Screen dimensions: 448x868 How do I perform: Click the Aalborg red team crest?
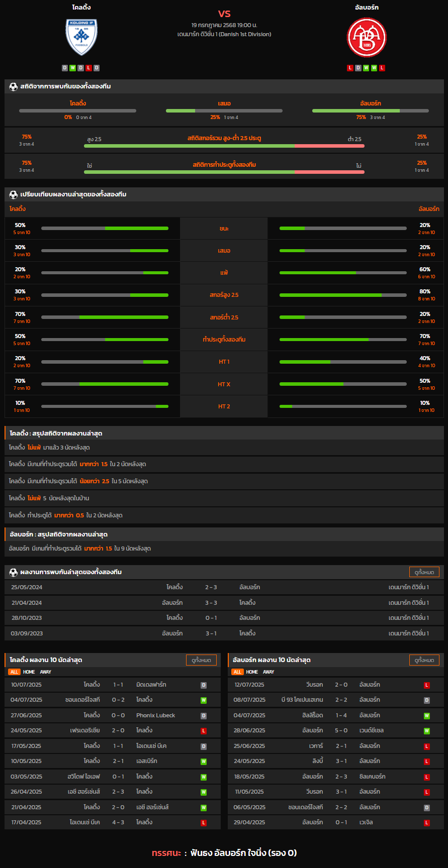[x=367, y=38]
